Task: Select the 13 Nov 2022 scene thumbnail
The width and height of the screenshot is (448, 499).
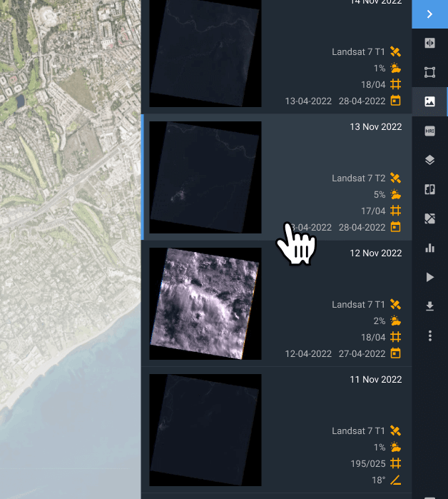Action: click(x=205, y=177)
